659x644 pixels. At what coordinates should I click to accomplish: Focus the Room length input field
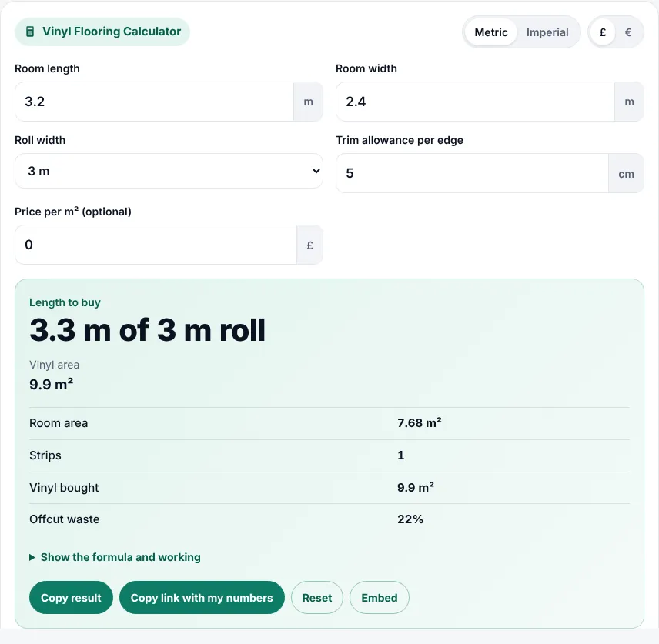point(154,102)
